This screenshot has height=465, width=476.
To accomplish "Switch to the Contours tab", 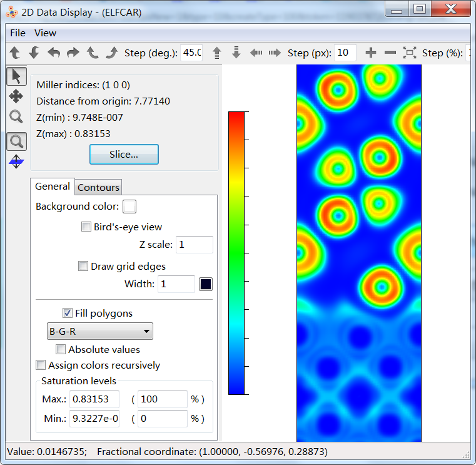I will [98, 187].
